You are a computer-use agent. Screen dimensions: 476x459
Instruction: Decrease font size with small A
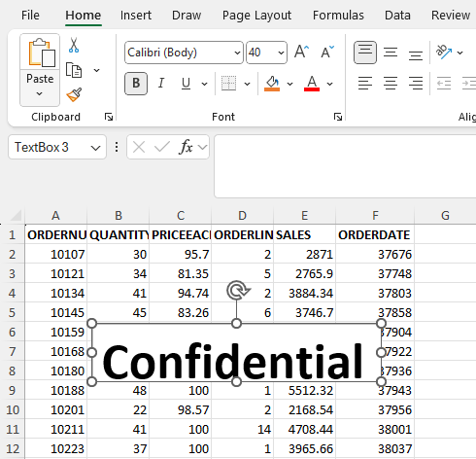(327, 52)
